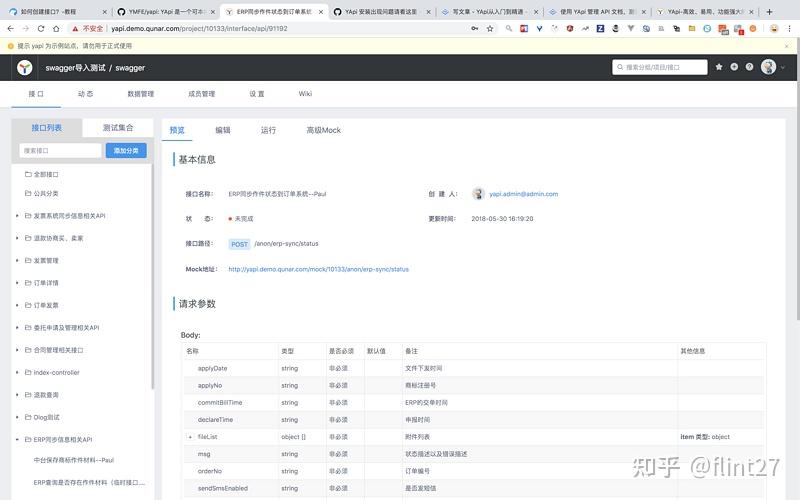Expand the 发票管理 folder in the interface list

click(x=17, y=260)
